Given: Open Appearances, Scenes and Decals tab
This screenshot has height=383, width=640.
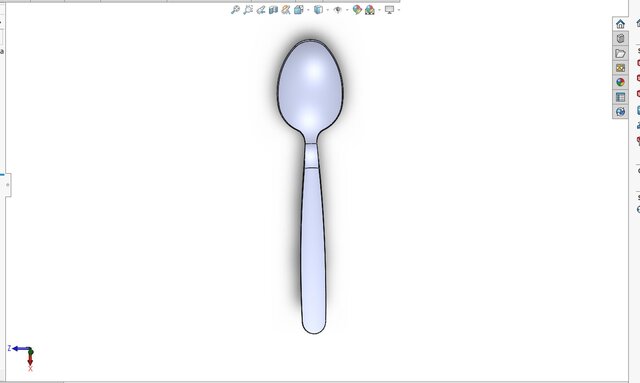Looking at the screenshot, I should [620, 82].
